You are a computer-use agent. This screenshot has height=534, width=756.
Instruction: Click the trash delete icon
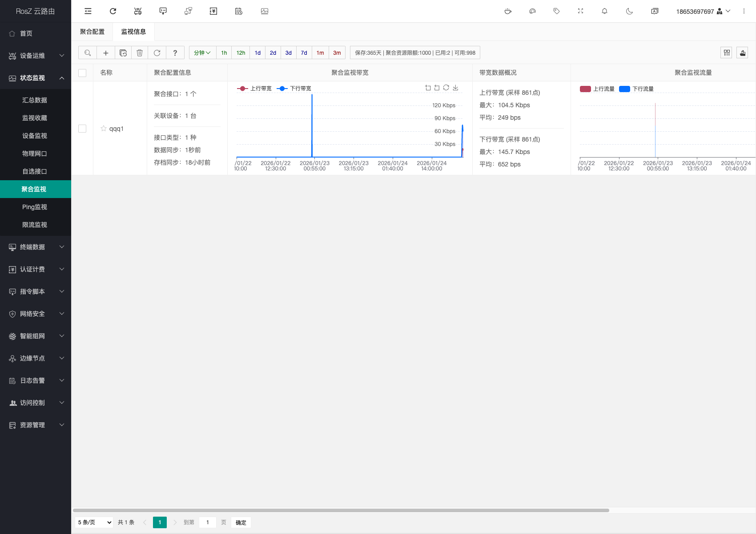[x=140, y=53]
